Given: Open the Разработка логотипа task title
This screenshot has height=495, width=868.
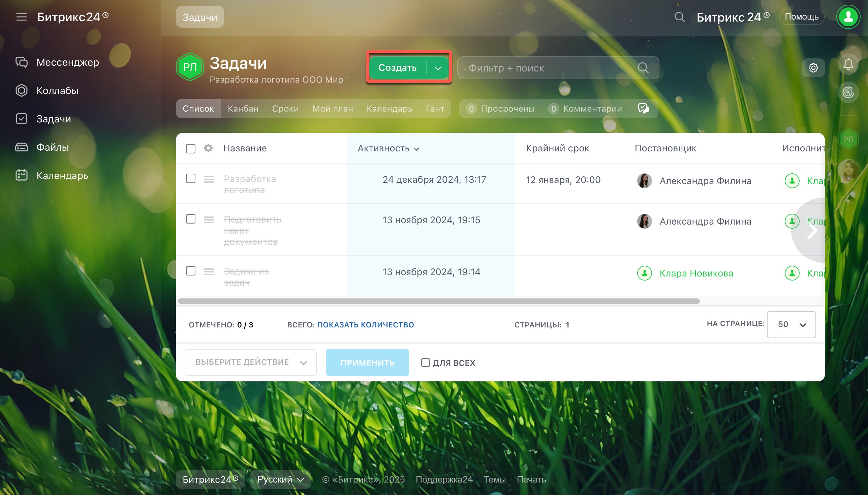Looking at the screenshot, I should pyautogui.click(x=250, y=184).
